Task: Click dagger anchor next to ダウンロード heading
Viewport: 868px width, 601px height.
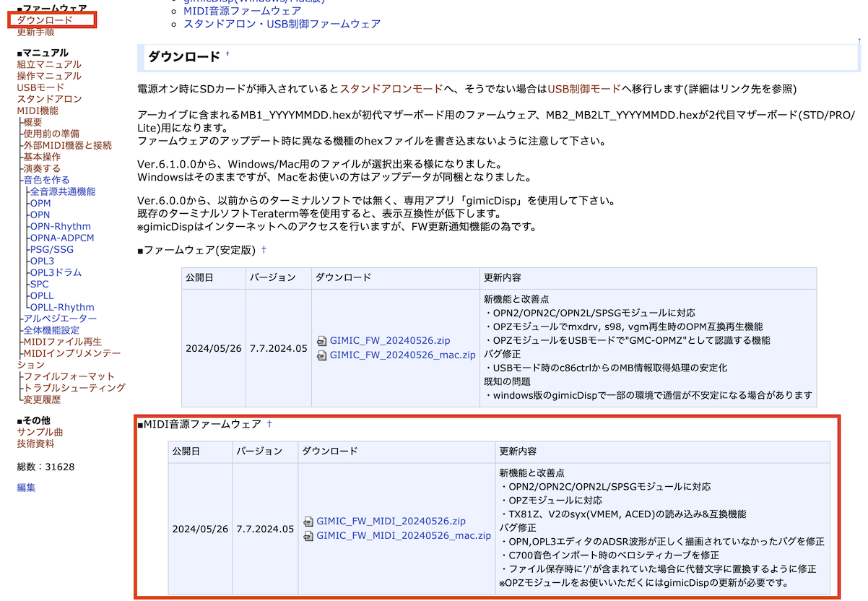Action: (227, 54)
